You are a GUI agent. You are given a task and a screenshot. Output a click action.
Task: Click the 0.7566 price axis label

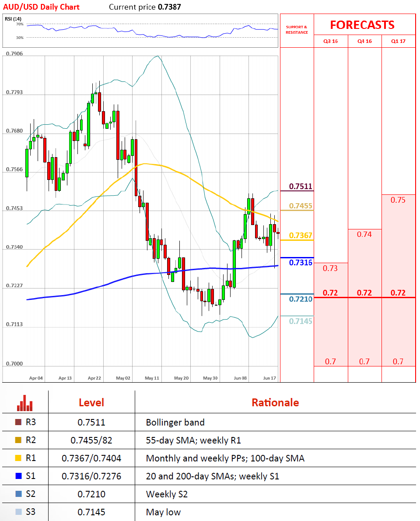[14, 169]
